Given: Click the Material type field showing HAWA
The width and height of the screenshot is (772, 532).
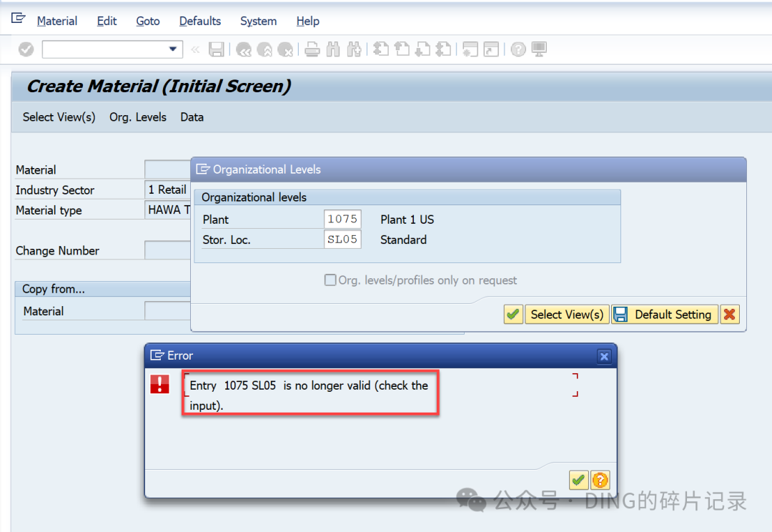Looking at the screenshot, I should 167,210.
